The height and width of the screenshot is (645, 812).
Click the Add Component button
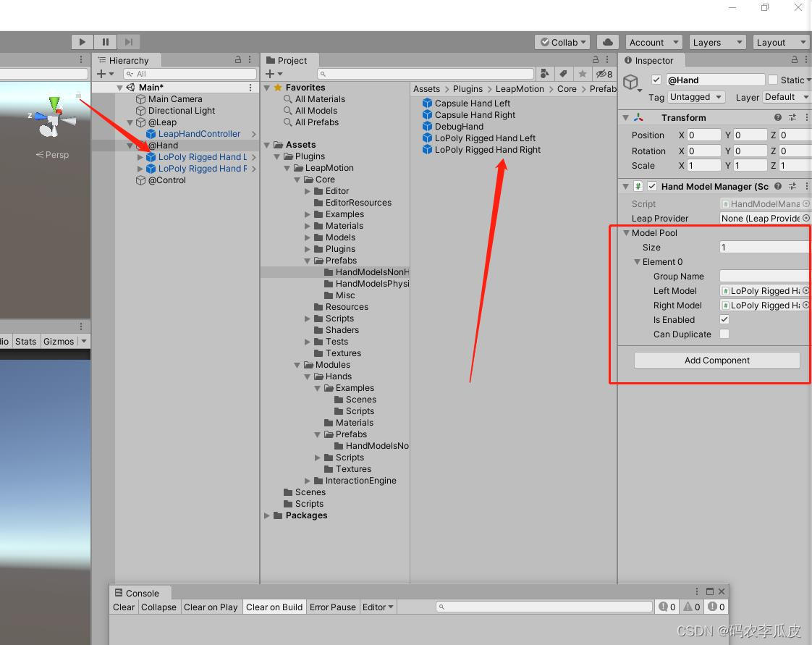716,361
